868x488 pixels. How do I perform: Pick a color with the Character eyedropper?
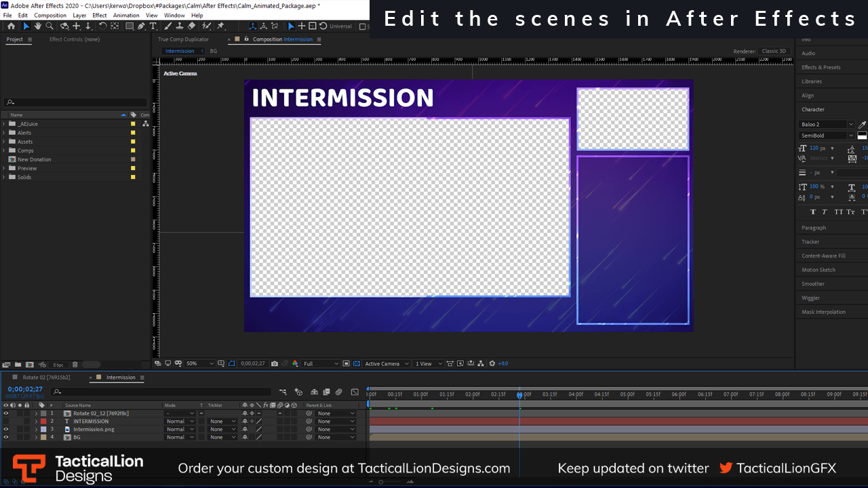(x=862, y=125)
